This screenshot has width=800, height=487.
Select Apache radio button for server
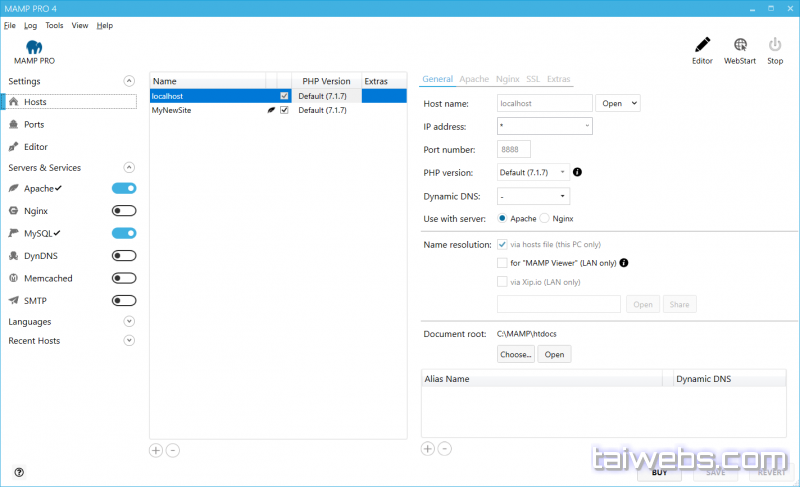coord(502,218)
